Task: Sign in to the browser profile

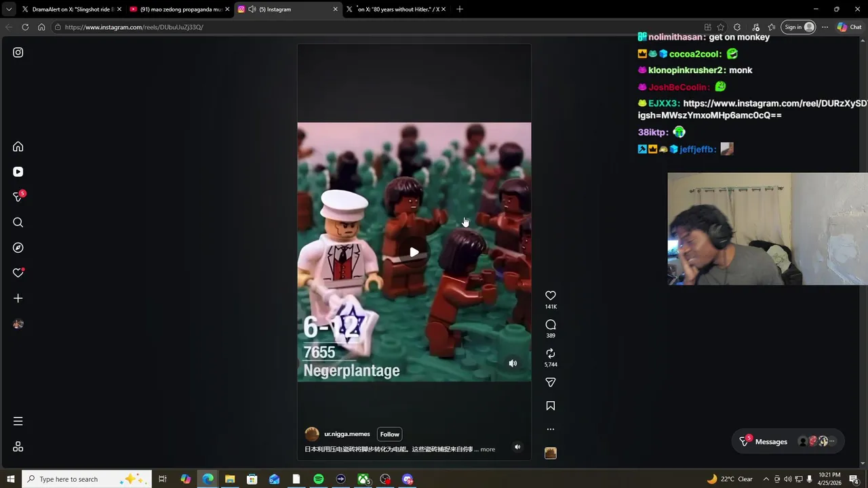Action: coord(799,27)
